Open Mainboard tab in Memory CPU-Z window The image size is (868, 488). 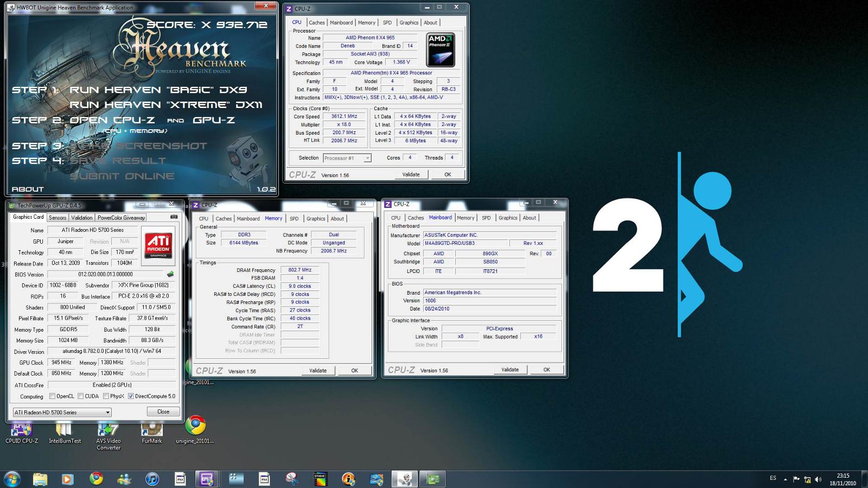[248, 219]
